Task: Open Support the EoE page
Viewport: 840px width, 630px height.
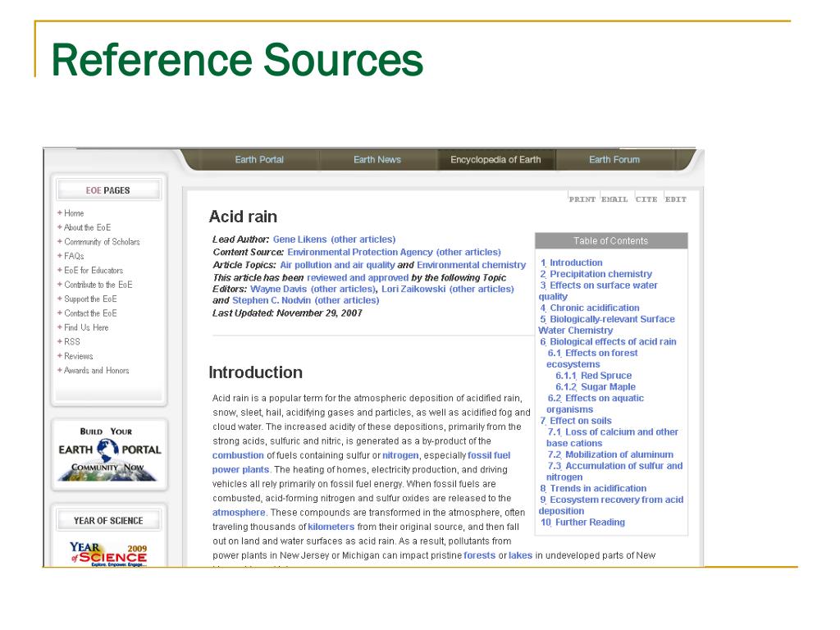Action: coord(90,299)
